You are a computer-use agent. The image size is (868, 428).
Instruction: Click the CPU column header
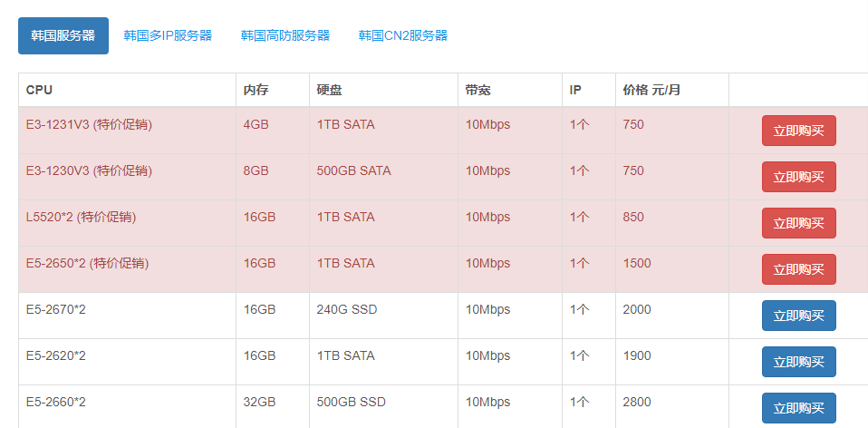40,90
